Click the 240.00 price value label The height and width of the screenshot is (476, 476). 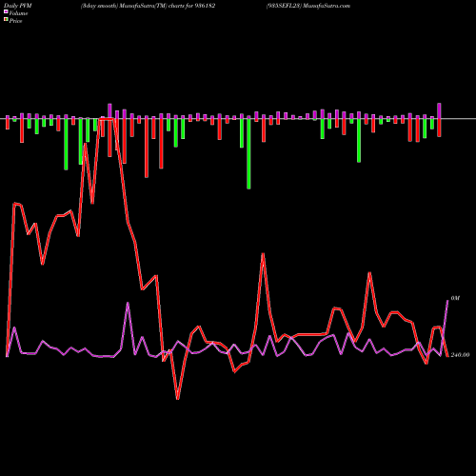[x=460, y=355]
